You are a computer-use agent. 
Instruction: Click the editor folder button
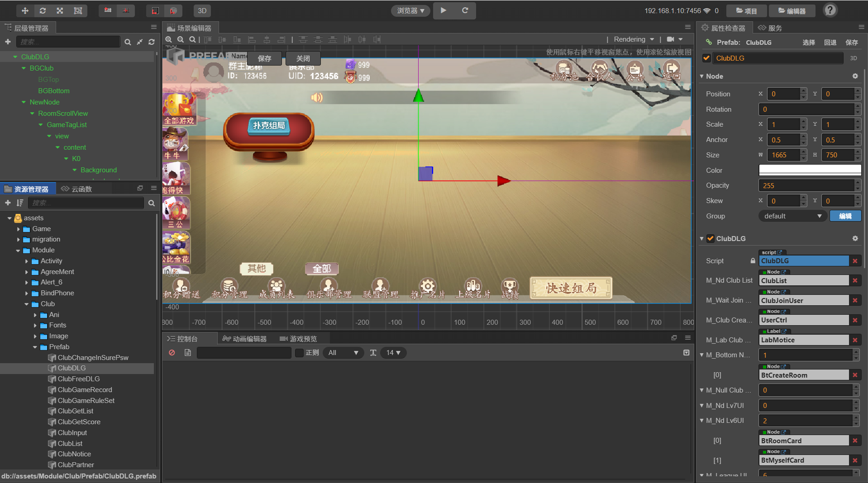(x=792, y=10)
